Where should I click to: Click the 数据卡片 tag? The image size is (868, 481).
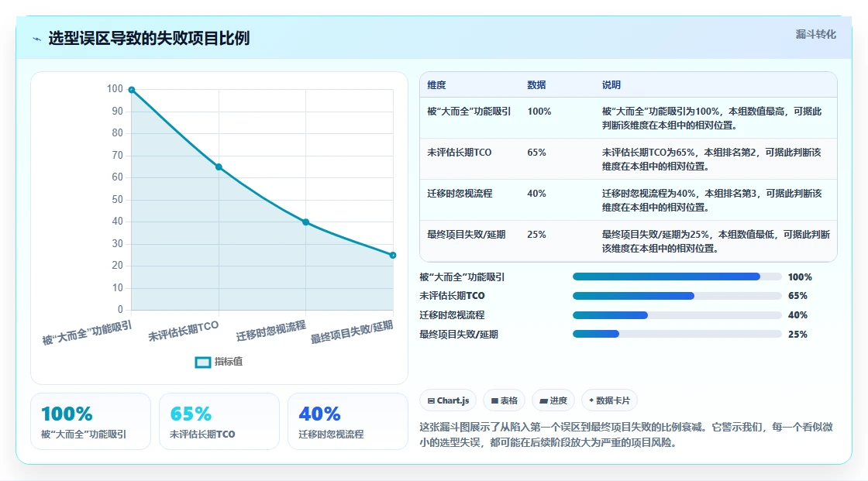[609, 400]
